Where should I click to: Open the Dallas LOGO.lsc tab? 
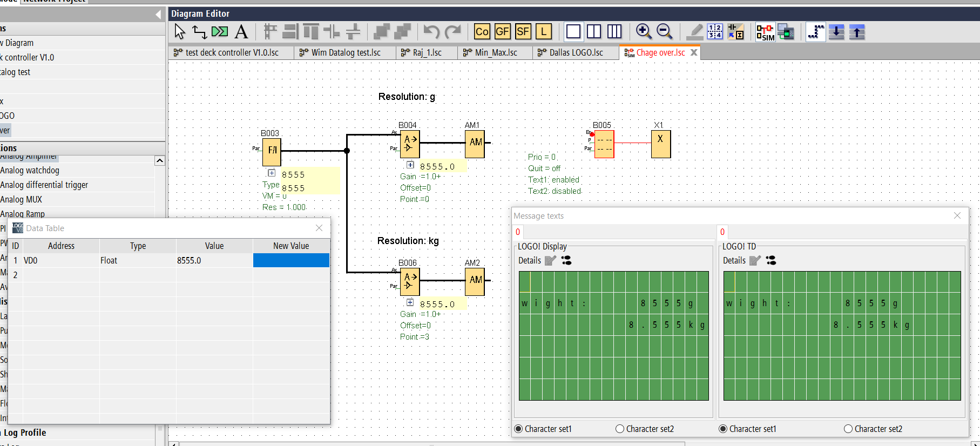(x=576, y=52)
